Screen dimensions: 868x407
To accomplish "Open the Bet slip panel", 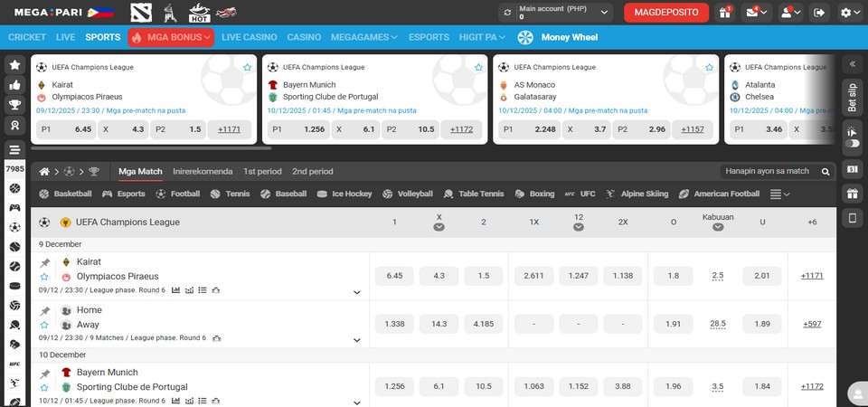I will (853, 98).
